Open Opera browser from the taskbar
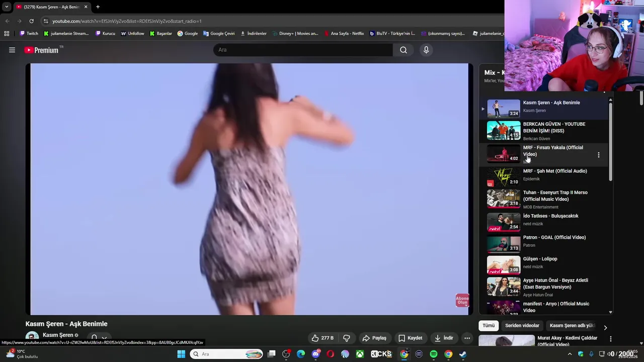644x362 pixels. pyautogui.click(x=330, y=354)
